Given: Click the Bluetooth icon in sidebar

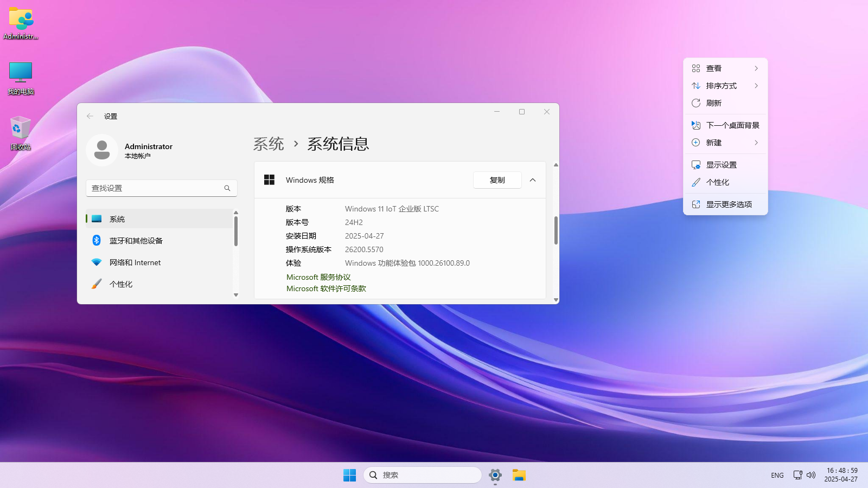Looking at the screenshot, I should pyautogui.click(x=97, y=240).
